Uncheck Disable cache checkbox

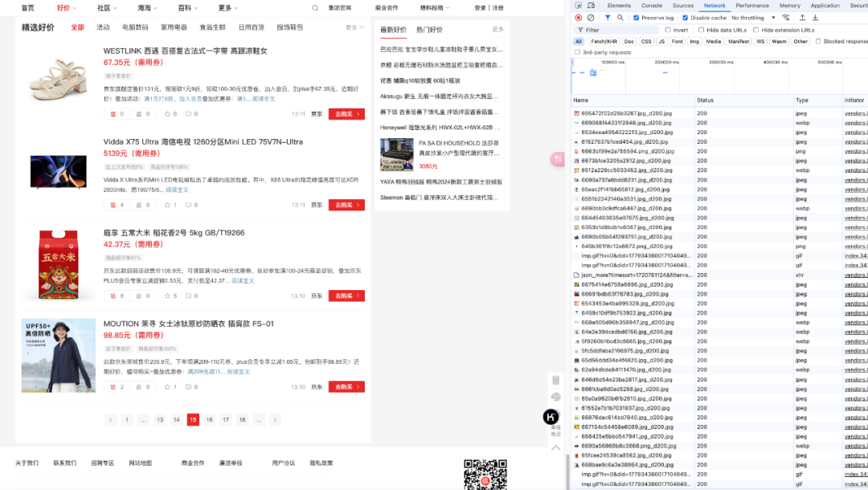(685, 18)
